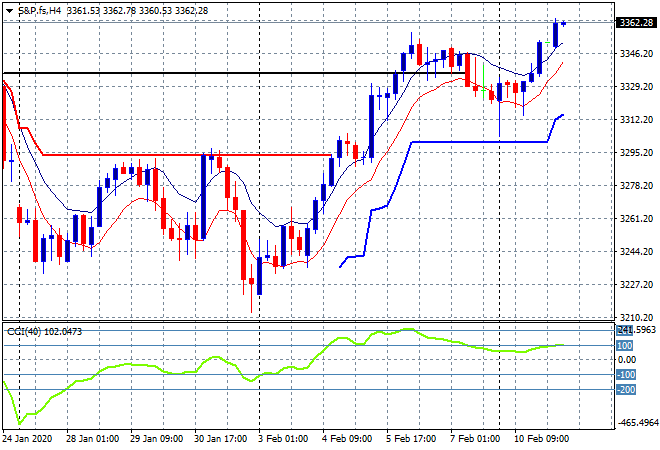Click the CCI -465.4964 minimum label
This screenshot has height=450, width=660.
[x=639, y=423]
